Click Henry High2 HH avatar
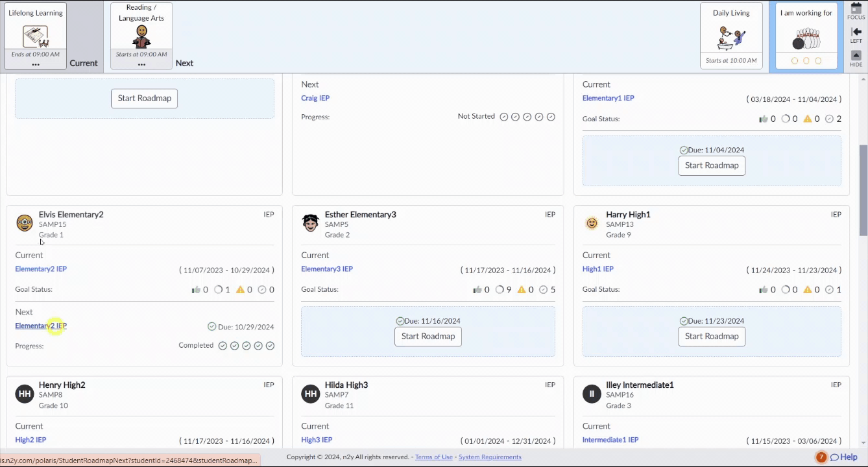 (25, 394)
